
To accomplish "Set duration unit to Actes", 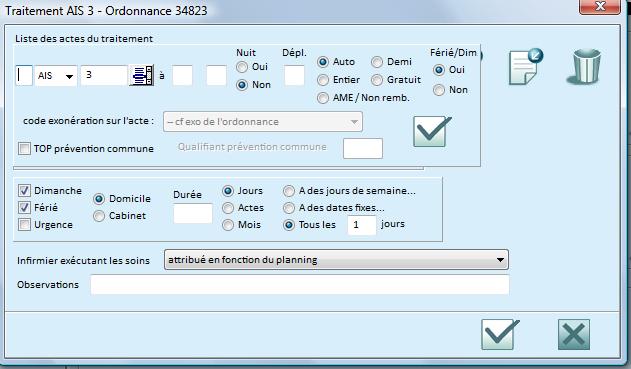I will pos(228,208).
